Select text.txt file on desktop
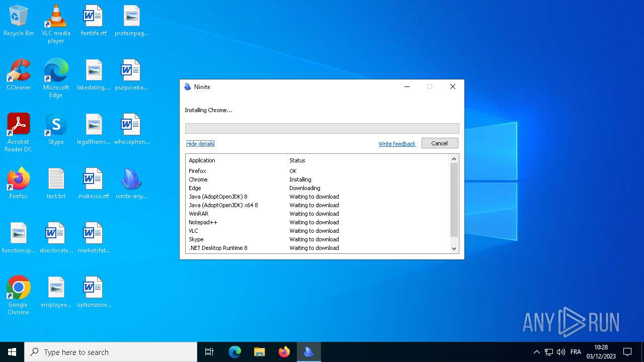This screenshot has width=644, height=362. tap(56, 184)
